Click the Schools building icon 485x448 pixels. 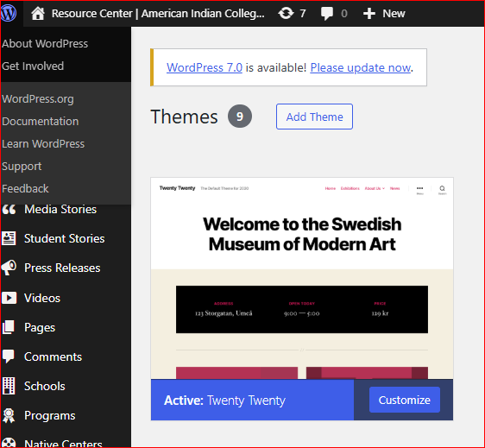(9, 386)
